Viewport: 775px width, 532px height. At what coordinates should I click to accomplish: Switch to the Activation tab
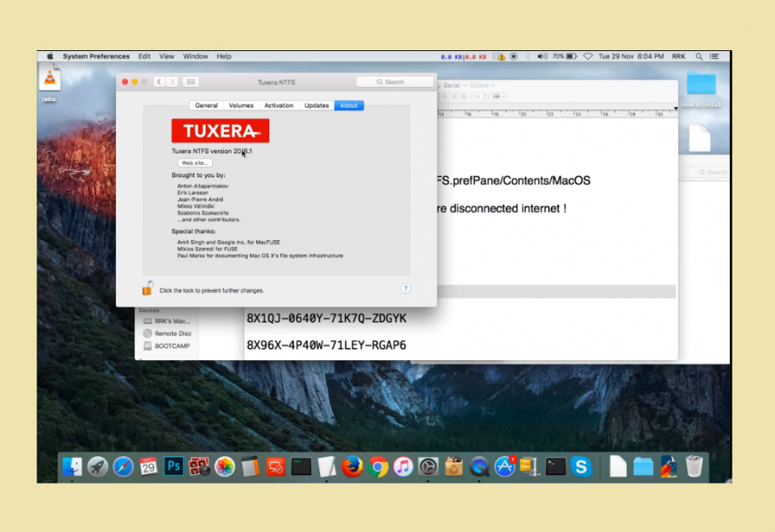(x=278, y=106)
